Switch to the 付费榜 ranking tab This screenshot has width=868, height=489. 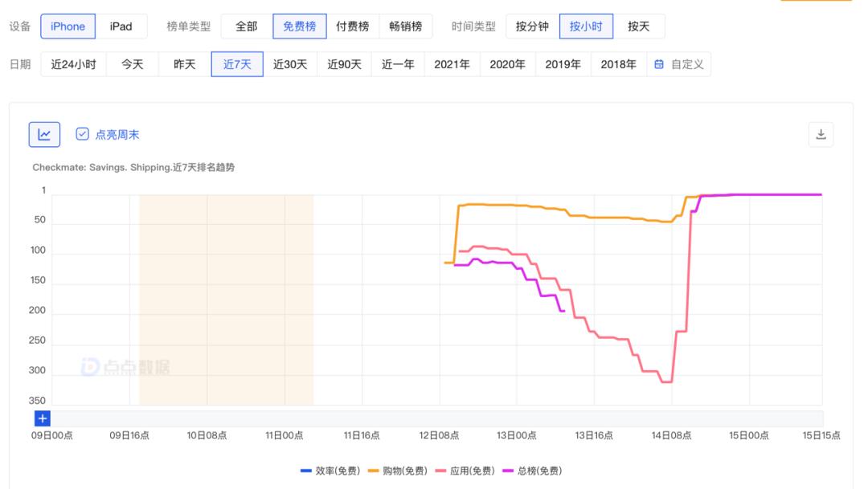354,26
